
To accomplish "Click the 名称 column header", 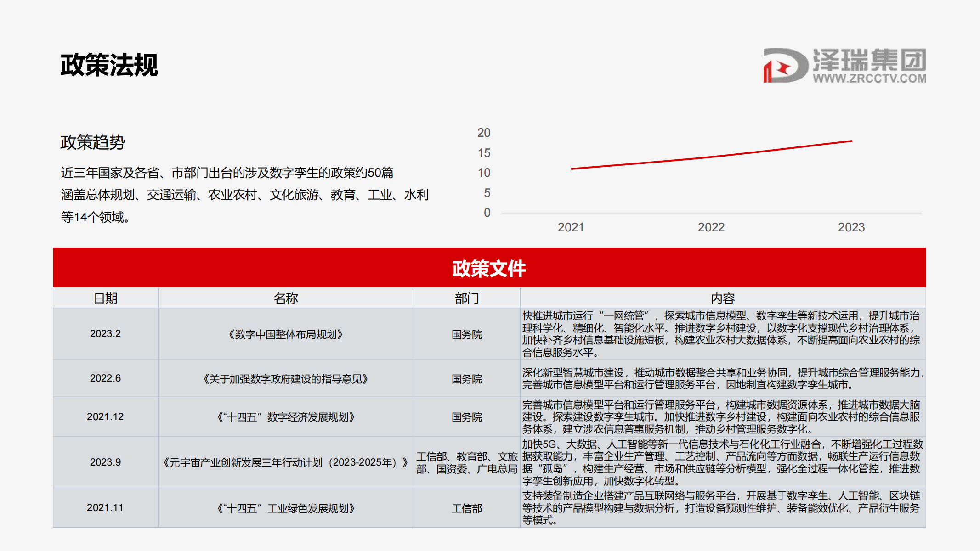I will tap(286, 298).
